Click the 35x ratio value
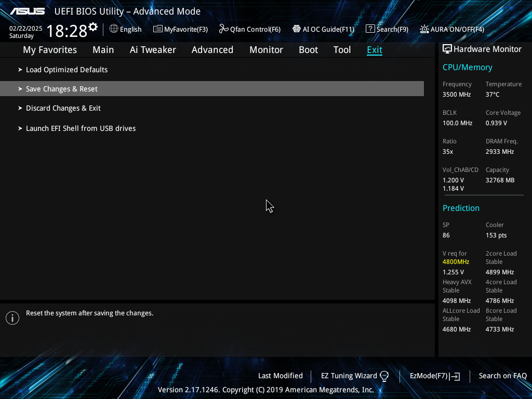 [x=447, y=152]
